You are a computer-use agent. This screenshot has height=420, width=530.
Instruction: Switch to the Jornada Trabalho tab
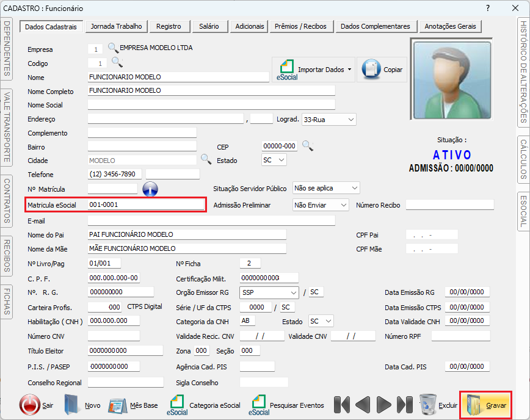pos(116,26)
